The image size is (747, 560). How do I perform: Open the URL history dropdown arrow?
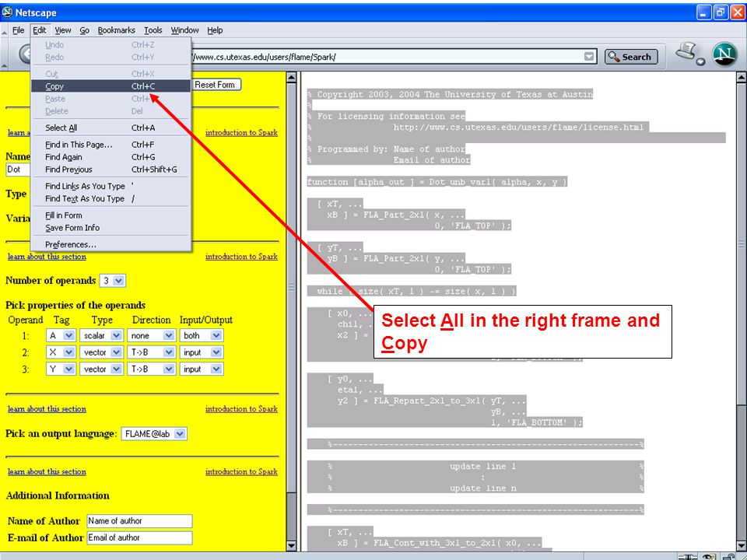coord(589,57)
